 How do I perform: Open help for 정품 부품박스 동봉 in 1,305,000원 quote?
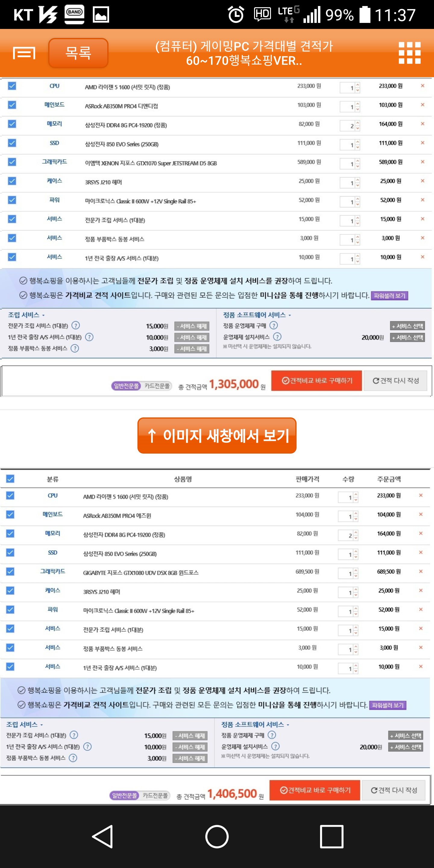tap(75, 348)
